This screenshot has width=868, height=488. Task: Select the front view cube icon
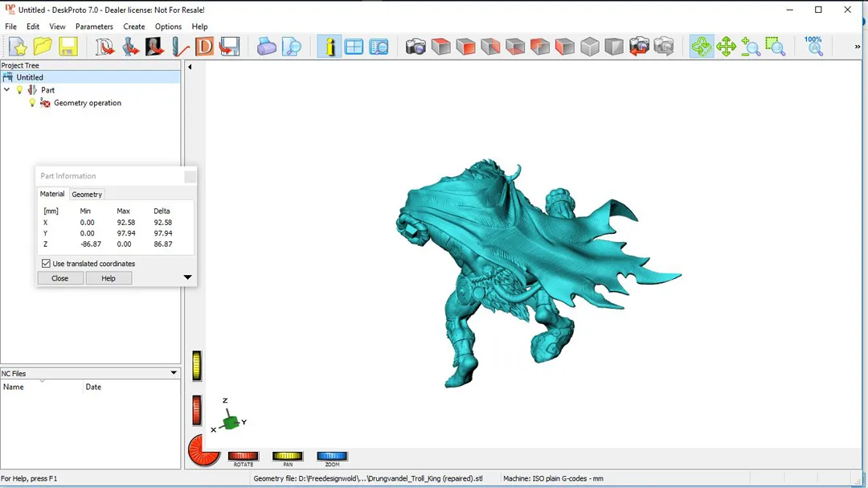point(466,47)
